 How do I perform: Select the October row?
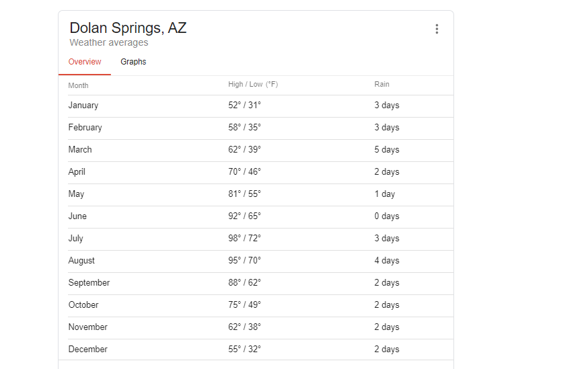click(260, 306)
